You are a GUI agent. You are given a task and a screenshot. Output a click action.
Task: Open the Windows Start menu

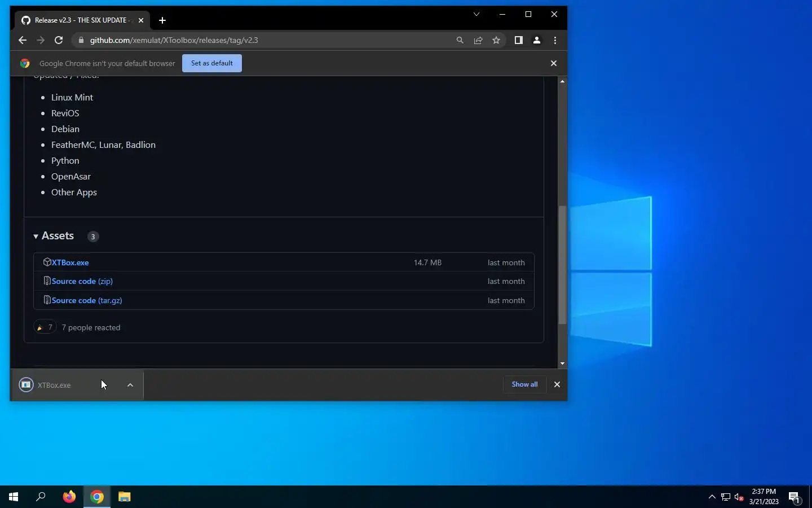tap(14, 497)
